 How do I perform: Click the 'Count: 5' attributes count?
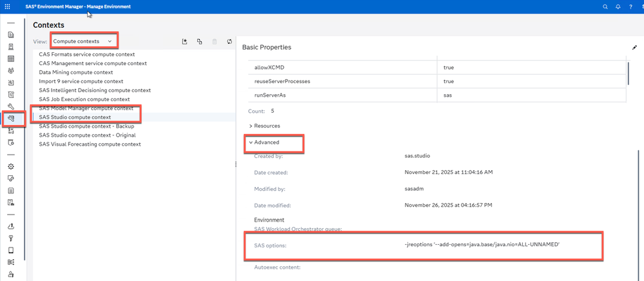[x=261, y=111]
